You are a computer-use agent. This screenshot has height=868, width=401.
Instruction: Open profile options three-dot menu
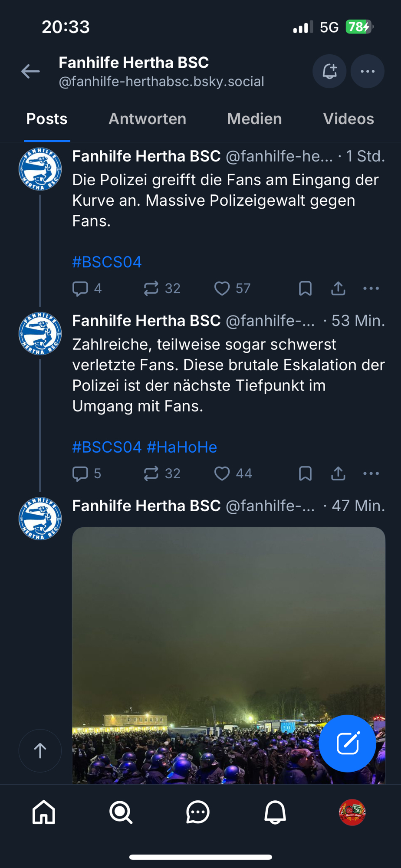point(368,71)
